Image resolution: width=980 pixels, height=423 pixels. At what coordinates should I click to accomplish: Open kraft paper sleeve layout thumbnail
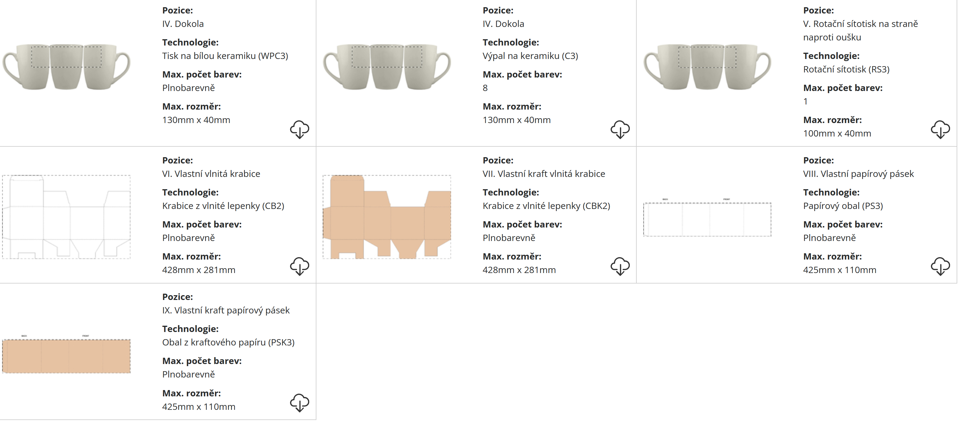(66, 356)
